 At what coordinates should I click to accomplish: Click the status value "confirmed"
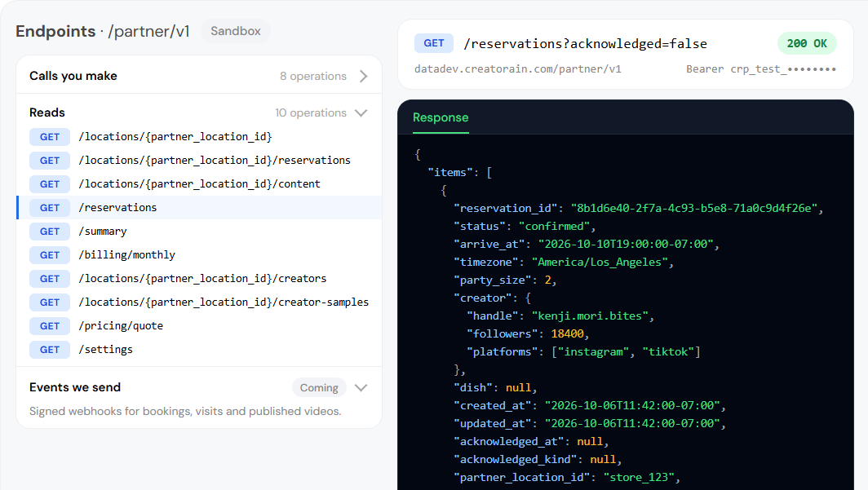[x=554, y=226]
